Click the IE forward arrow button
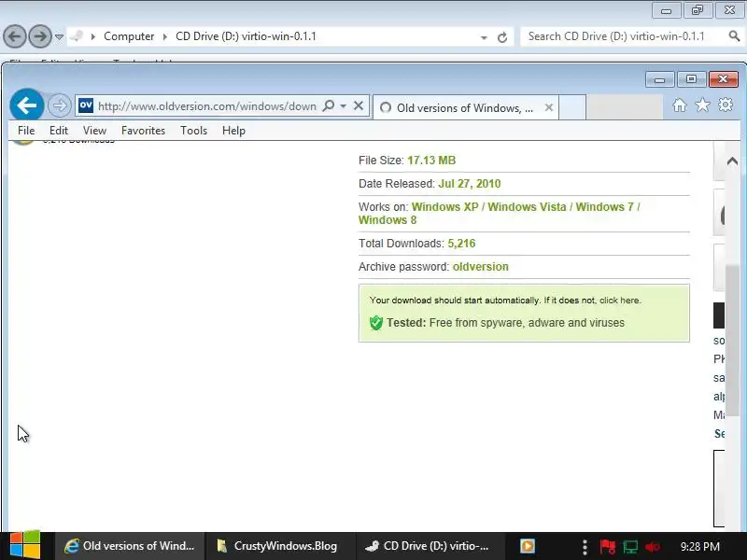 coord(60,105)
